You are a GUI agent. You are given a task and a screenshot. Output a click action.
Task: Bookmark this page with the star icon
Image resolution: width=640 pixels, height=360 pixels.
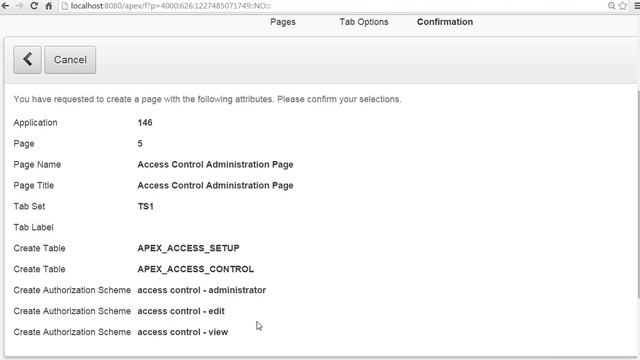(x=622, y=6)
